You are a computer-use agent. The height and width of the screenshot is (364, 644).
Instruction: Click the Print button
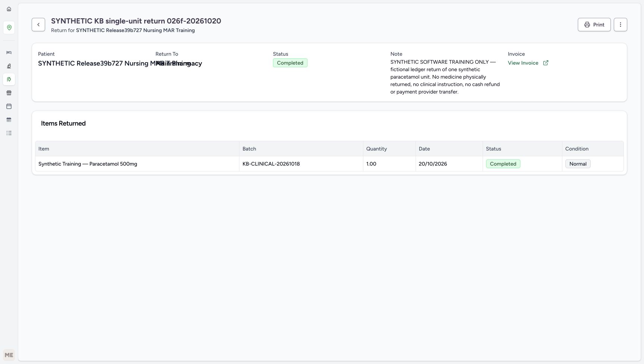(x=594, y=25)
